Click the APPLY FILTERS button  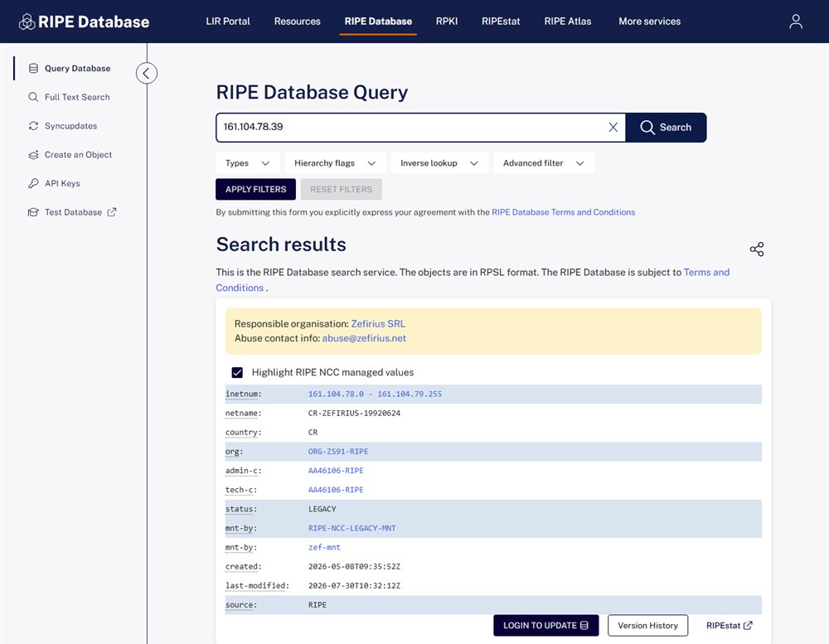(x=255, y=189)
